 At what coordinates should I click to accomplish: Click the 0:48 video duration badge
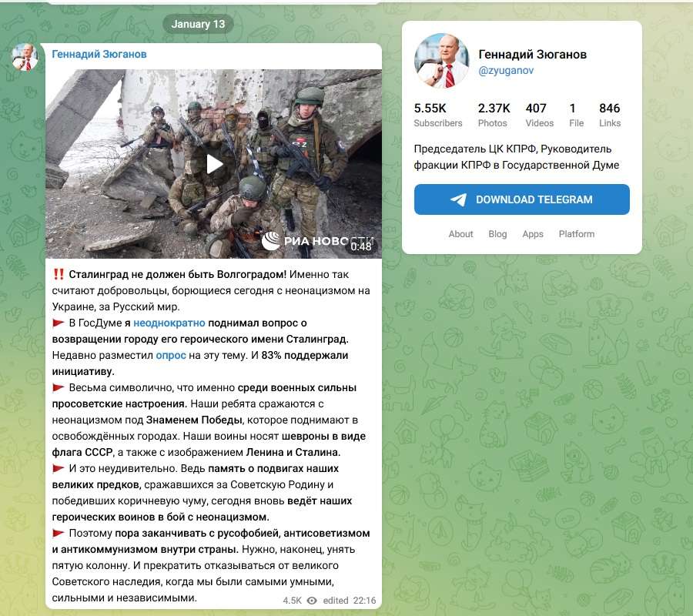[x=361, y=246]
